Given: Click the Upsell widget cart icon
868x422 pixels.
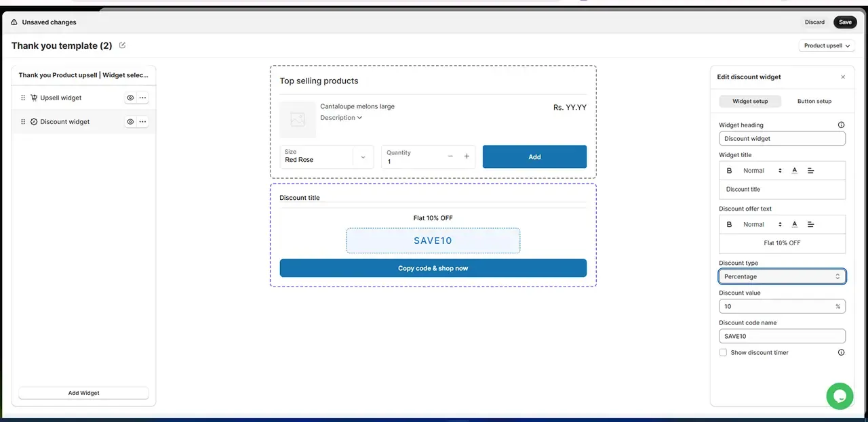Looking at the screenshot, I should click(34, 98).
